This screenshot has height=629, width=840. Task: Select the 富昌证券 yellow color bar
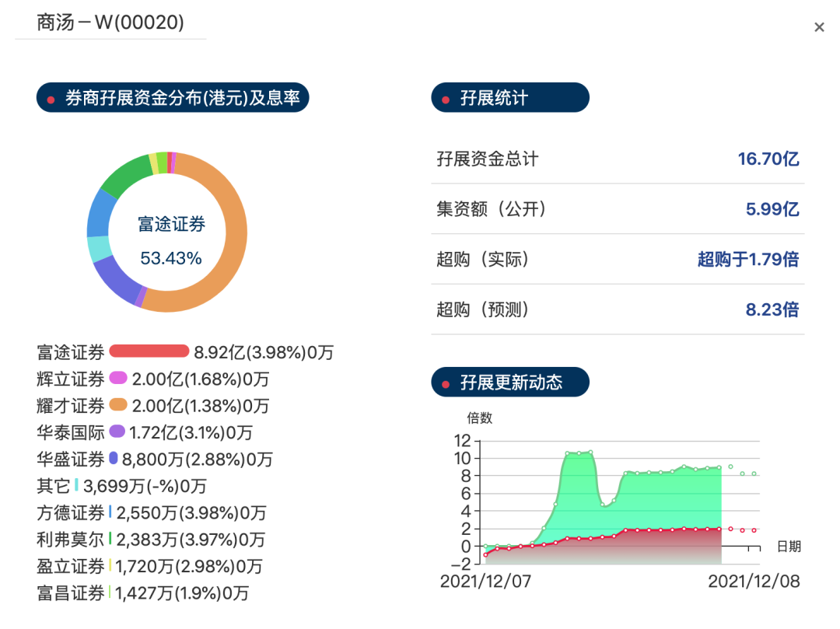[111, 592]
